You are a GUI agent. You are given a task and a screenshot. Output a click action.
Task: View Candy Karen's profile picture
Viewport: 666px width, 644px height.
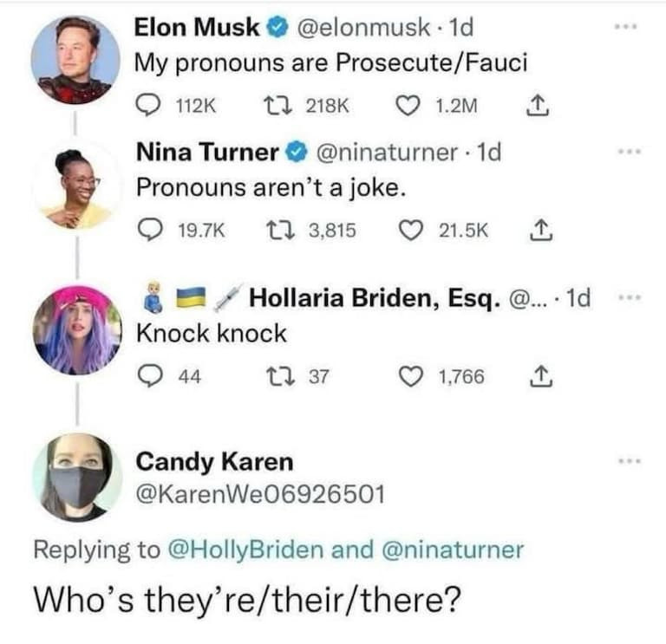[76, 477]
